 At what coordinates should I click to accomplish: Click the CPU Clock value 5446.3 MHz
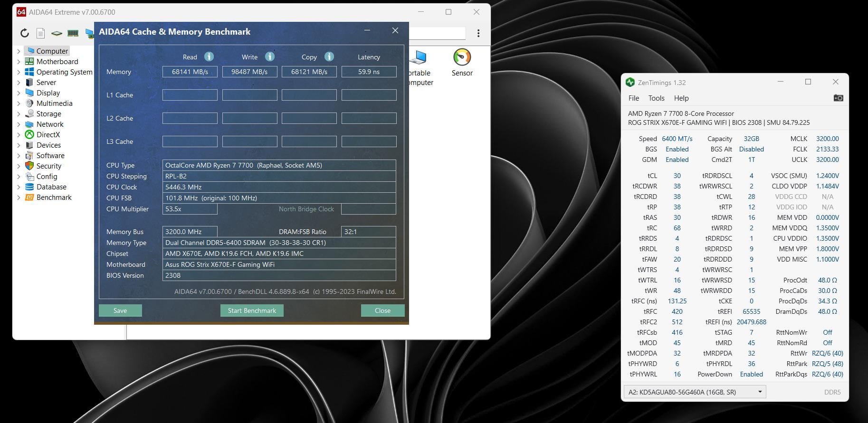click(279, 187)
